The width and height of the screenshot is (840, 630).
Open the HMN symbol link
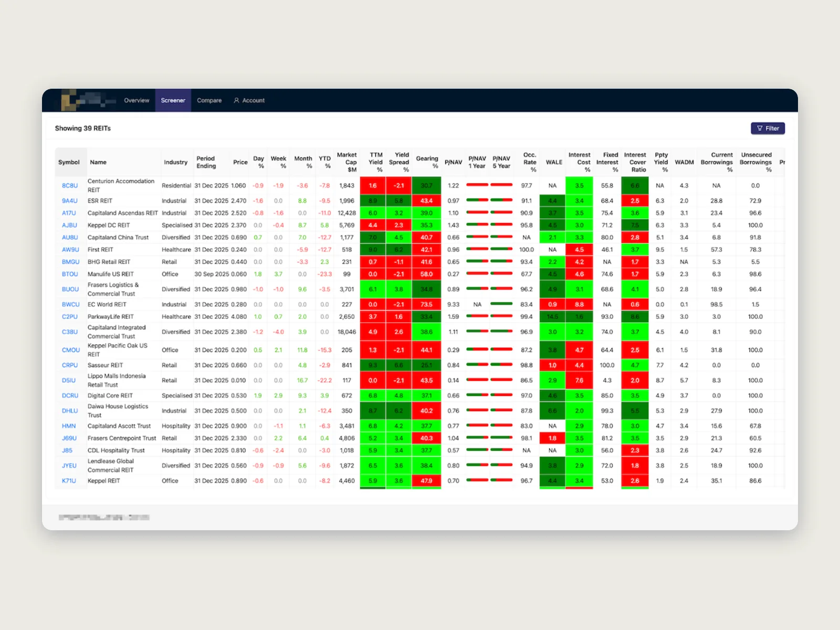[x=69, y=426]
